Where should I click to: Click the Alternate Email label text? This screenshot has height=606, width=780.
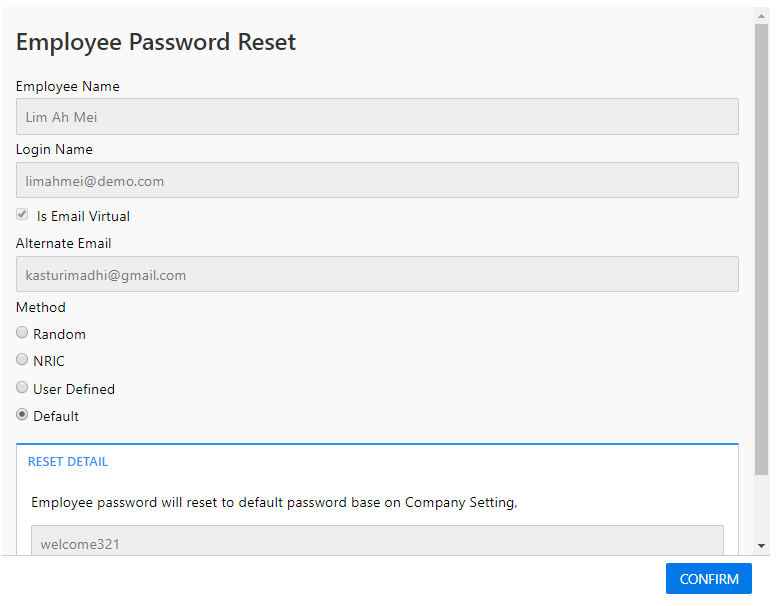pyautogui.click(x=64, y=243)
